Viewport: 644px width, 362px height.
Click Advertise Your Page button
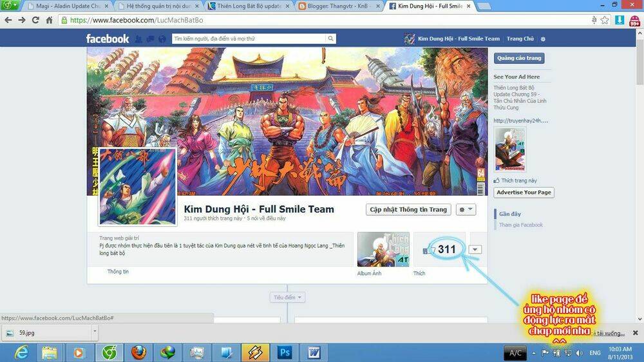click(x=524, y=193)
